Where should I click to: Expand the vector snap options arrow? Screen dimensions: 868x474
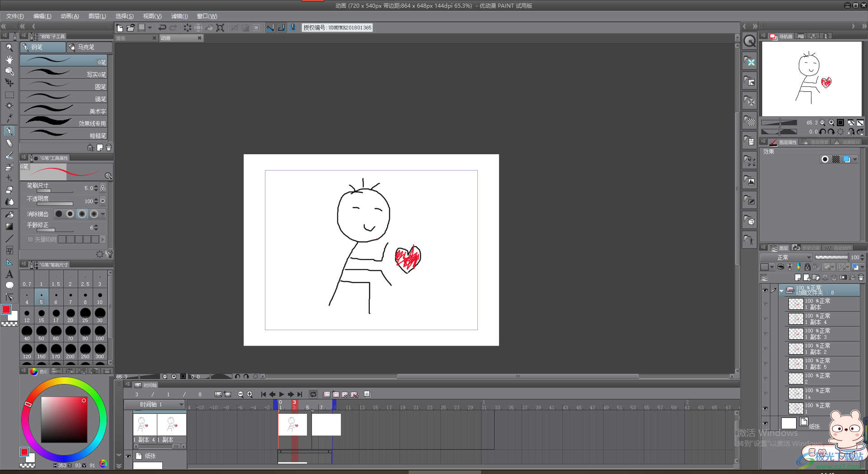103,239
